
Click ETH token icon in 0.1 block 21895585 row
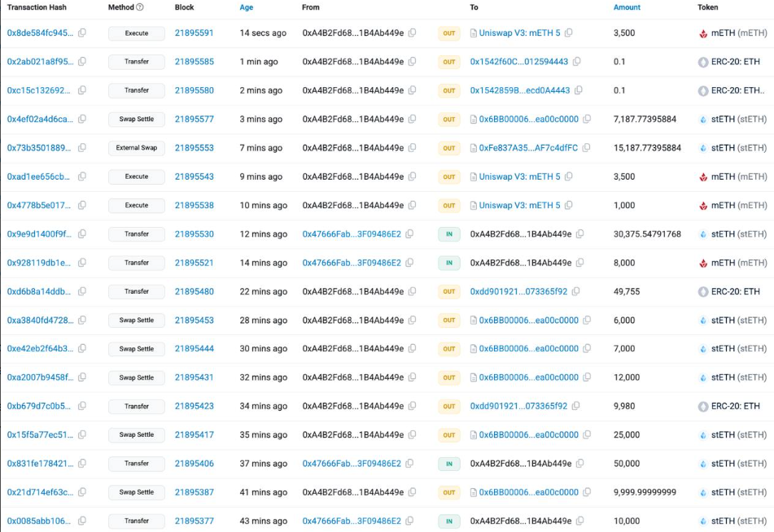[703, 62]
